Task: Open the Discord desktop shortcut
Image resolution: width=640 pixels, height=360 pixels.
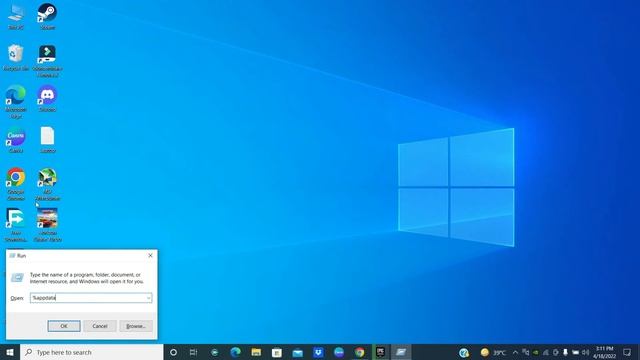Action: 47,98
